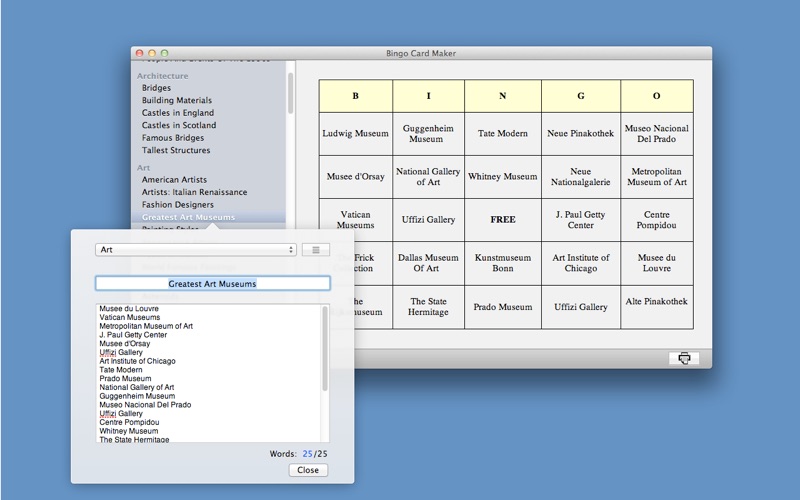Open the Art category dropdown
This screenshot has width=800, height=500.
click(196, 249)
